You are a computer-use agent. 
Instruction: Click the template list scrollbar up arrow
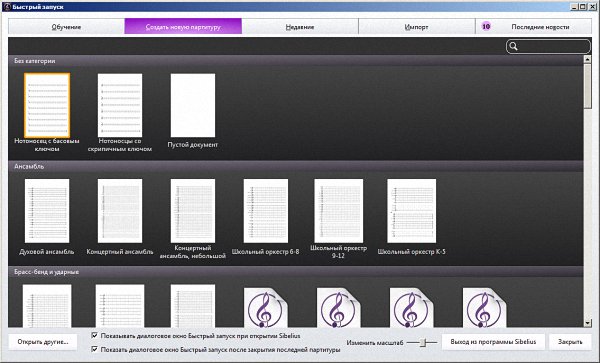(x=588, y=59)
